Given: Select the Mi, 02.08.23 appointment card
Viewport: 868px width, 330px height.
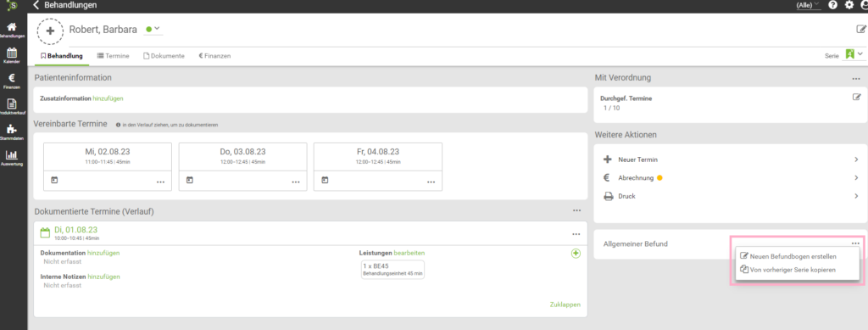Looking at the screenshot, I should coord(108,167).
